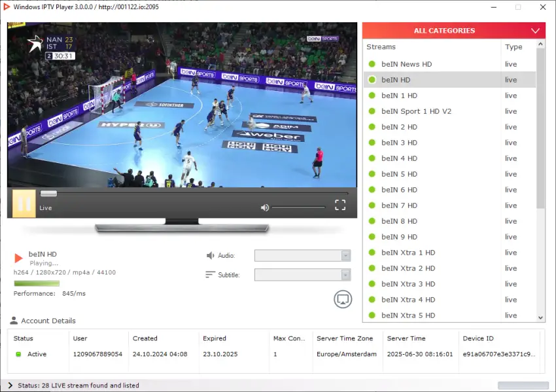The image size is (556, 392).
Task: Click the red play icon beside beIN HD
Action: point(18,258)
